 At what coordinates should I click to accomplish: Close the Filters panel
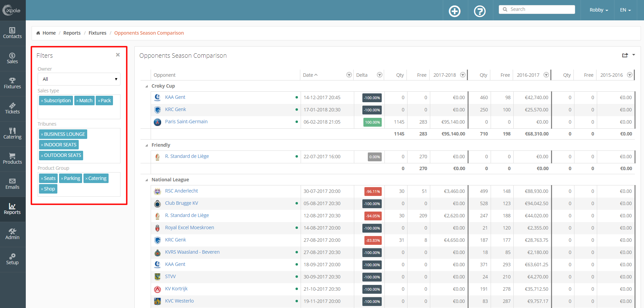pos(118,55)
